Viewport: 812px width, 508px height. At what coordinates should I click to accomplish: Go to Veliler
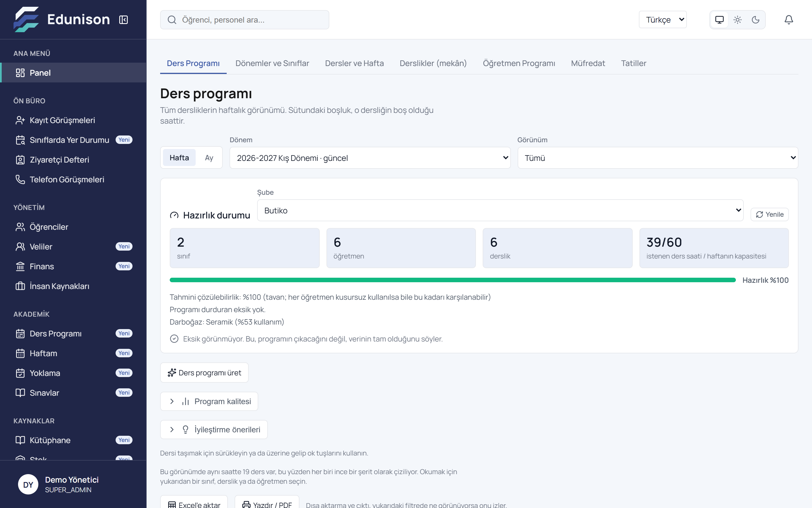click(74, 247)
